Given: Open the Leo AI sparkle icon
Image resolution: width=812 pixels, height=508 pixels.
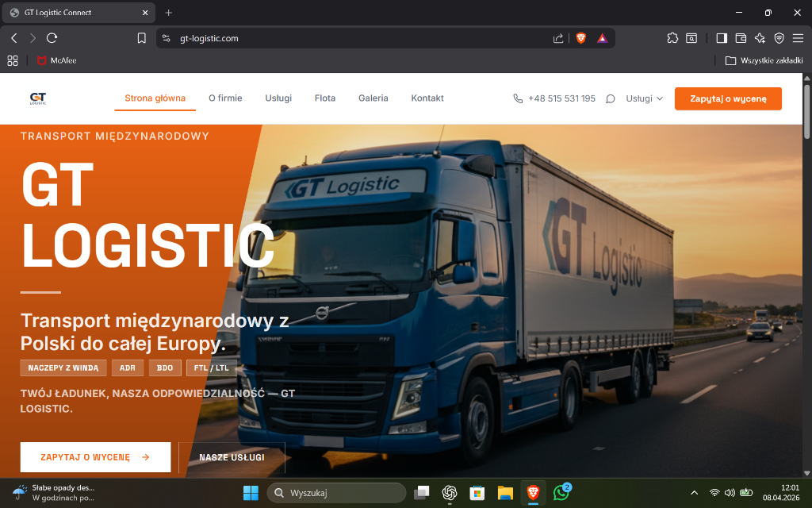Looking at the screenshot, I should (x=760, y=38).
